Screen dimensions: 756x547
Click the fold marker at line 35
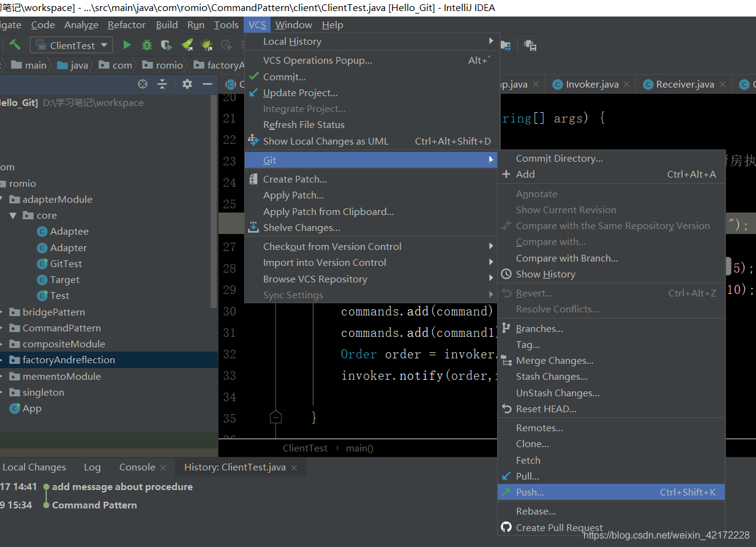coord(275,418)
